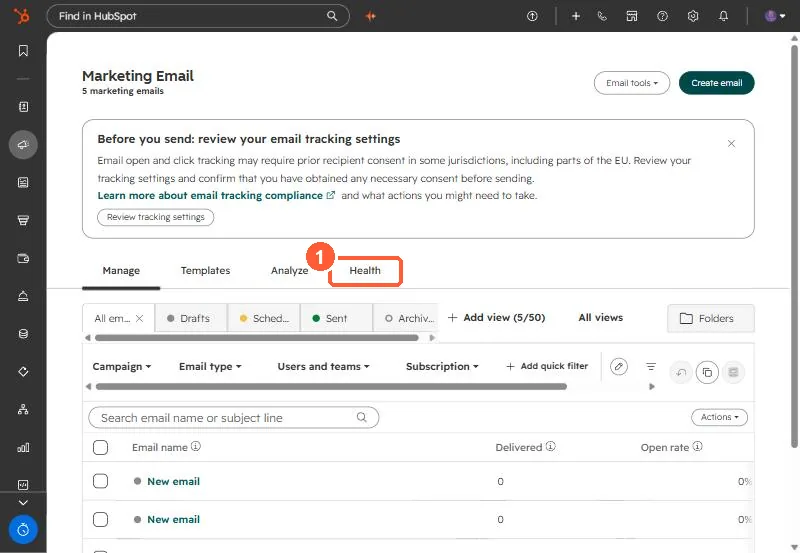
Task: Select the Drafts view tab
Action: pos(191,318)
